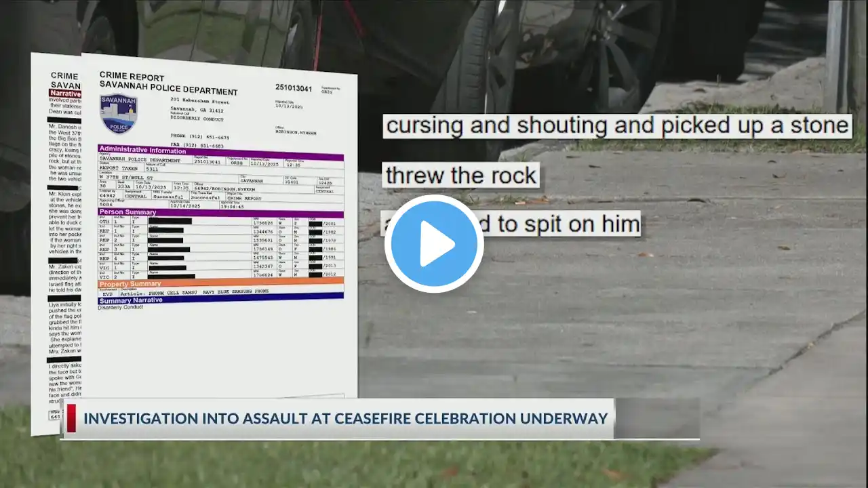
Task: Click the report number "251013041"
Action: click(x=294, y=87)
